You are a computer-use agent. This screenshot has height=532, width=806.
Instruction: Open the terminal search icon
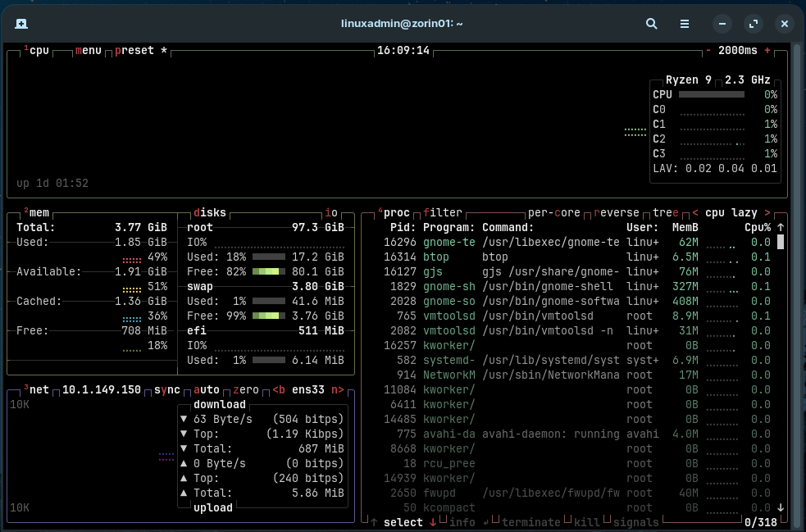tap(652, 24)
